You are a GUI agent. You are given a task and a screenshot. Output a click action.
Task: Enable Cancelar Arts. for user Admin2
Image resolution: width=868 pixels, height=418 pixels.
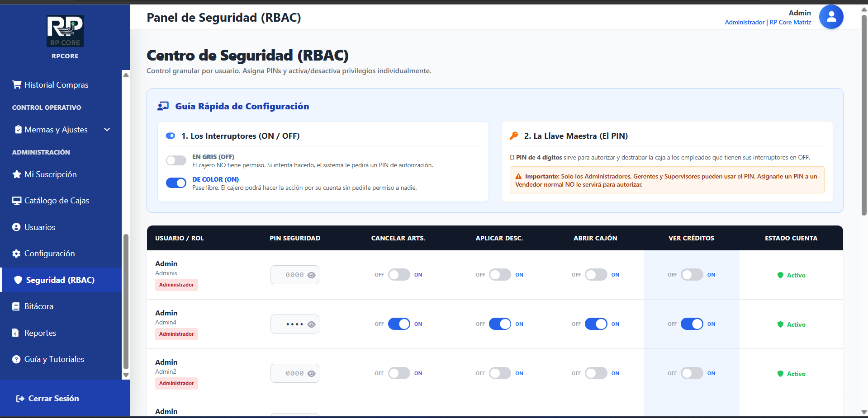point(399,373)
